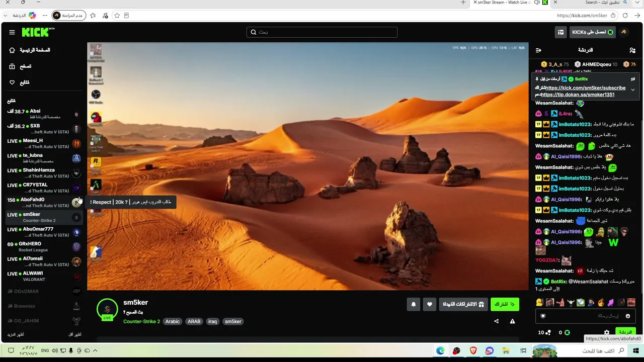Viewport: 644px width, 362px height.
Task: Click the Kick search box
Action: (x=322, y=32)
